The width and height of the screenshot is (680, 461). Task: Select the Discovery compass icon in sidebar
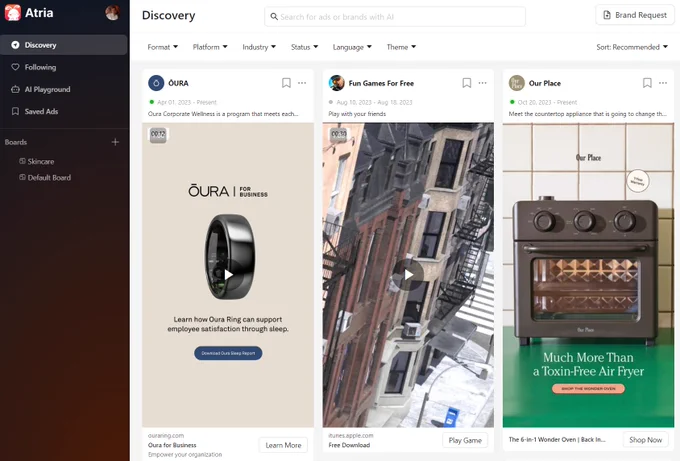pyautogui.click(x=15, y=45)
